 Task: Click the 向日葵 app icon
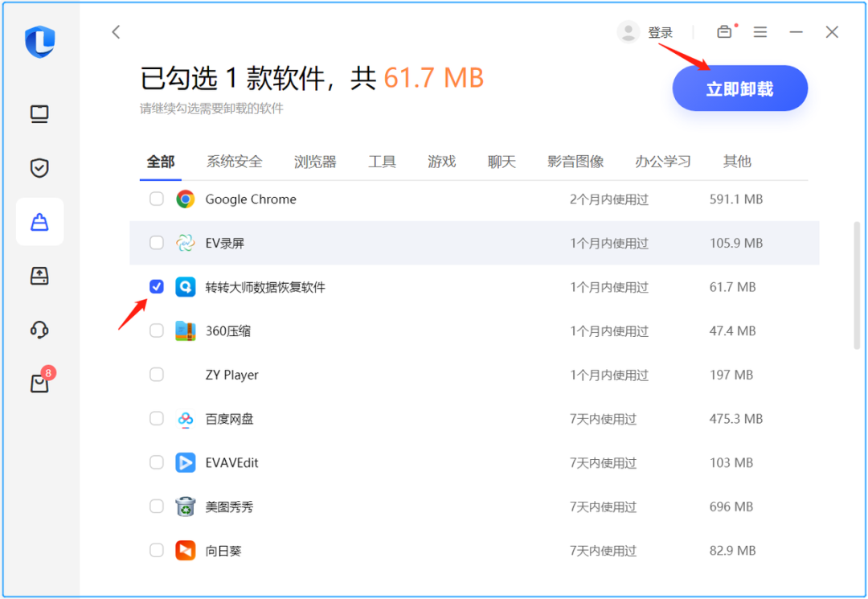tap(186, 550)
